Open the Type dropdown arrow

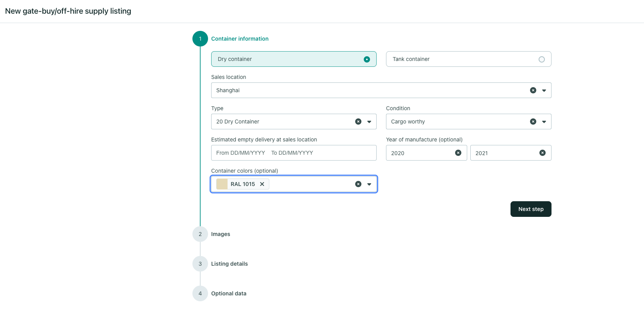click(369, 122)
